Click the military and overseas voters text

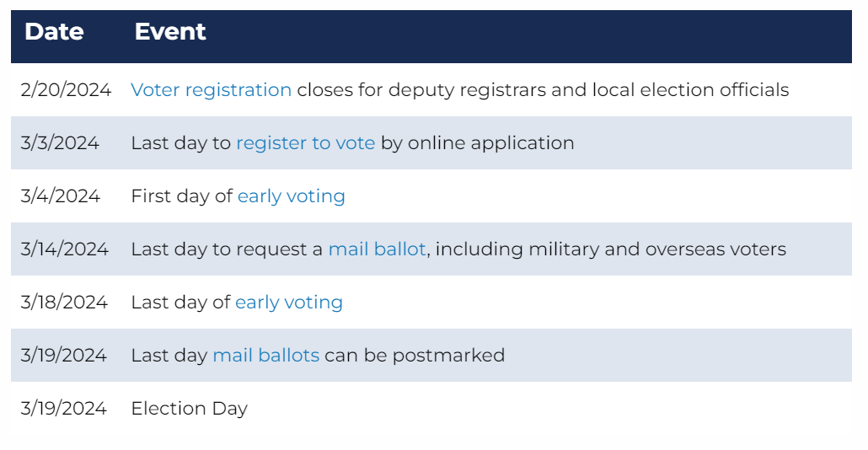point(610,249)
